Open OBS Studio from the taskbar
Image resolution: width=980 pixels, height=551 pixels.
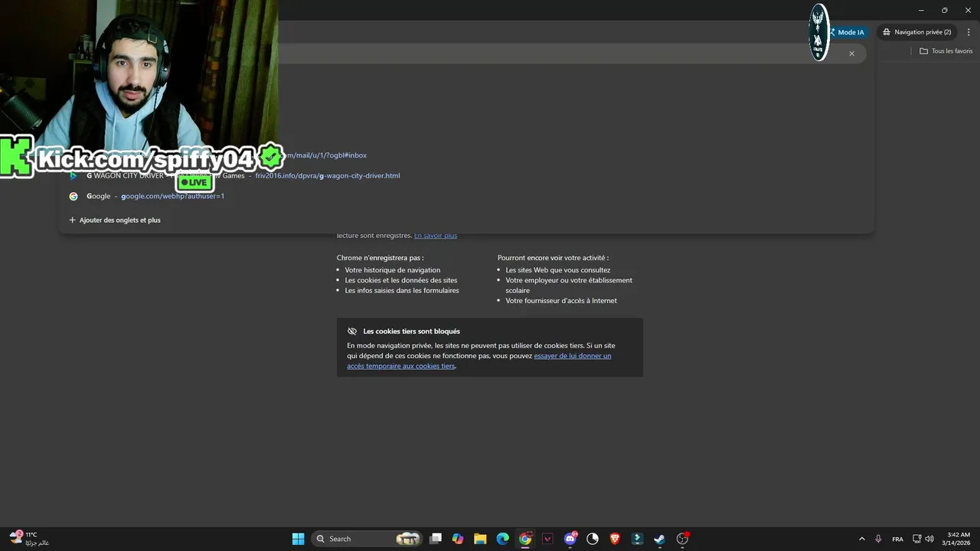[682, 539]
